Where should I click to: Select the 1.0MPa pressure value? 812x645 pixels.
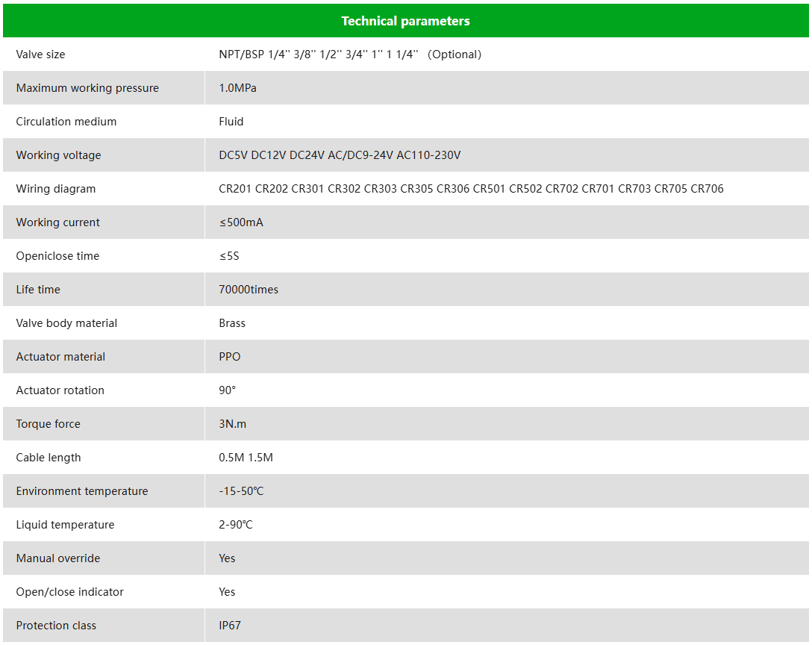pyautogui.click(x=237, y=88)
